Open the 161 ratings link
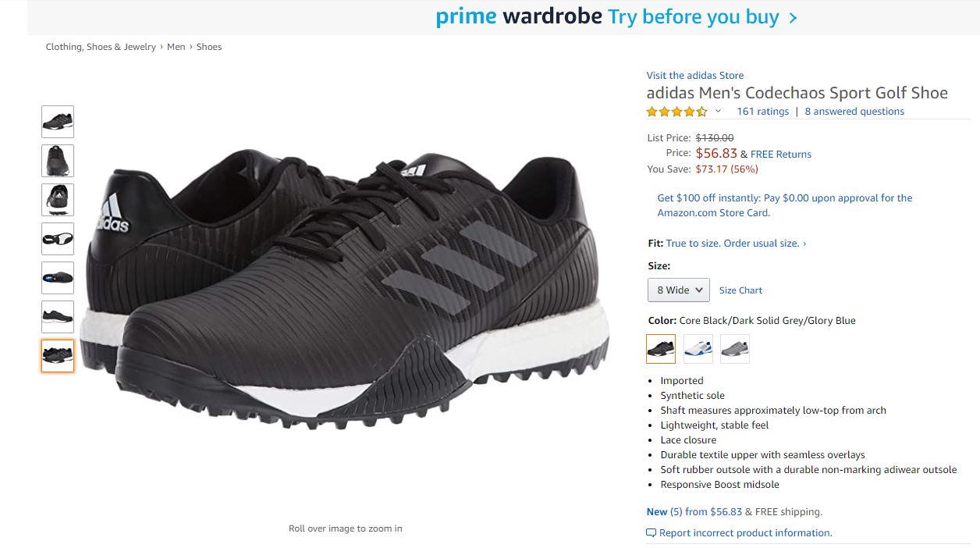Image resolution: width=980 pixels, height=548 pixels. pyautogui.click(x=762, y=112)
